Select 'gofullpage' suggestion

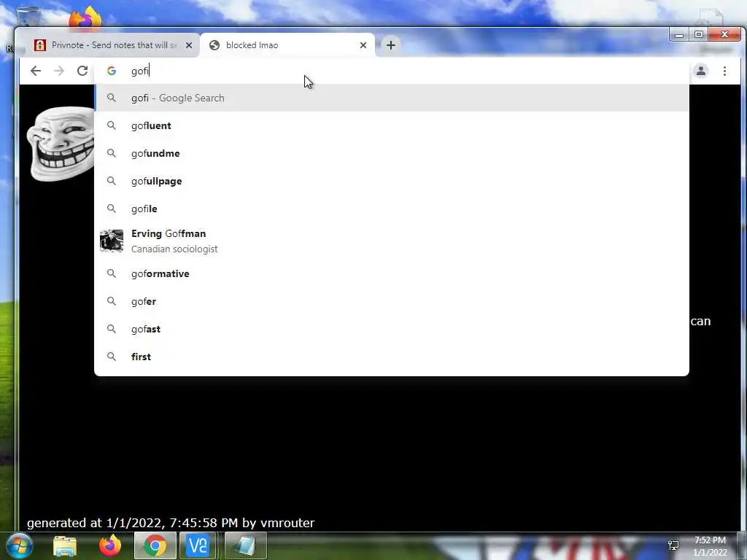[392, 181]
